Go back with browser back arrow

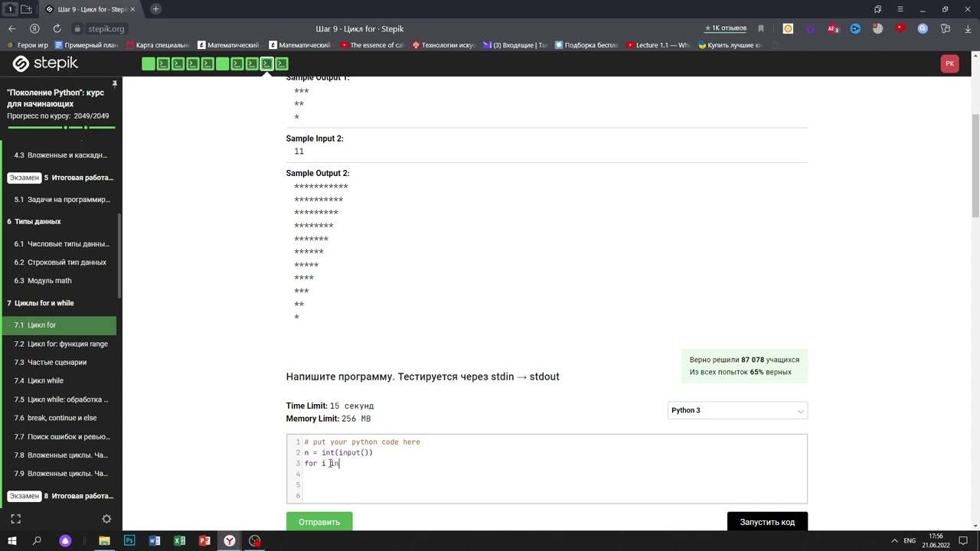12,28
